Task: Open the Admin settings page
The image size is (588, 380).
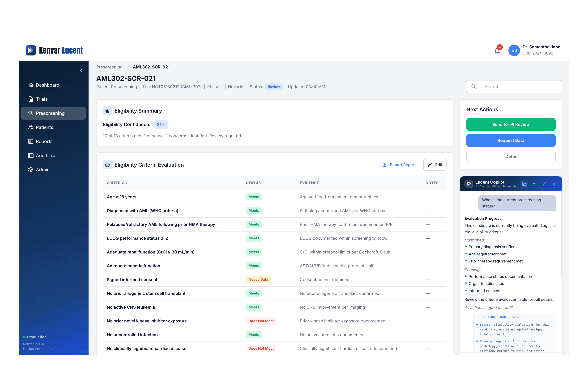Action: [x=53, y=170]
